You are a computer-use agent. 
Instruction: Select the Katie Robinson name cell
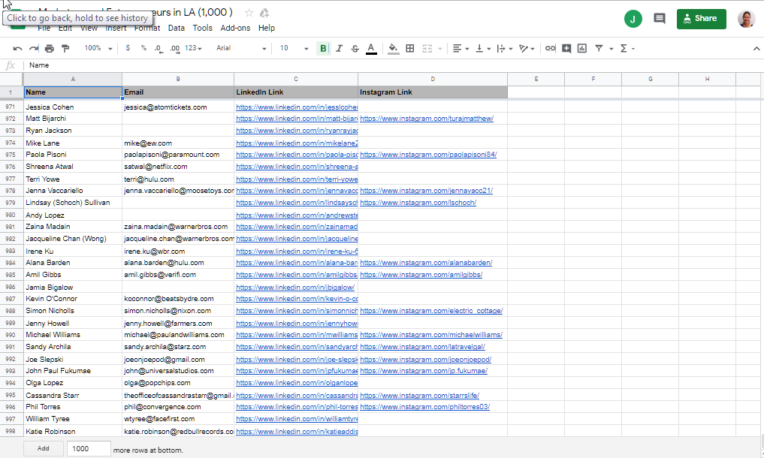[x=73, y=432]
